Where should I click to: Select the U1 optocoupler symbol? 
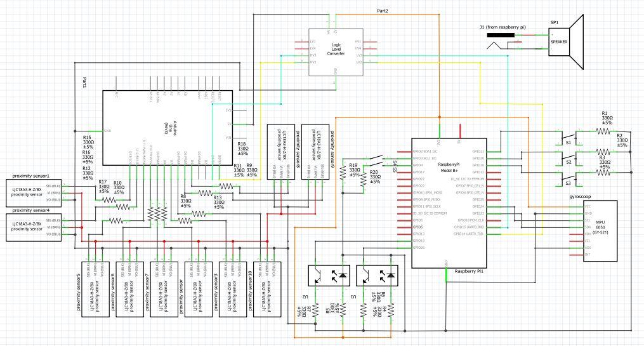[378, 275]
